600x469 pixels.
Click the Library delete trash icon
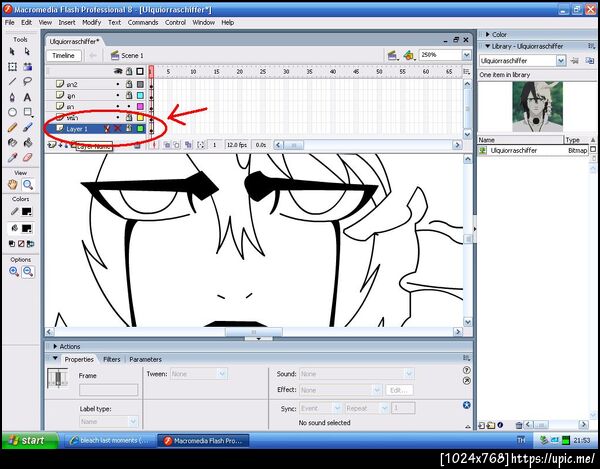[x=519, y=425]
